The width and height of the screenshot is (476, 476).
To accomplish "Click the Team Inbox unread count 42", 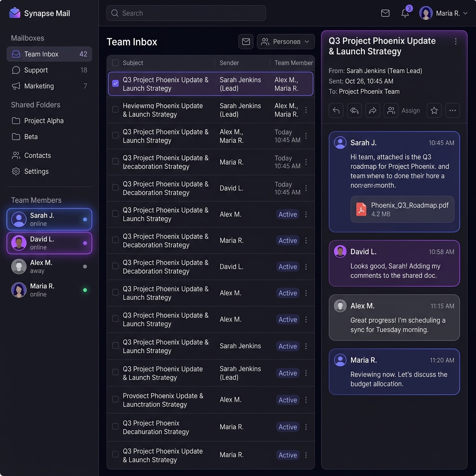I will (x=83, y=54).
